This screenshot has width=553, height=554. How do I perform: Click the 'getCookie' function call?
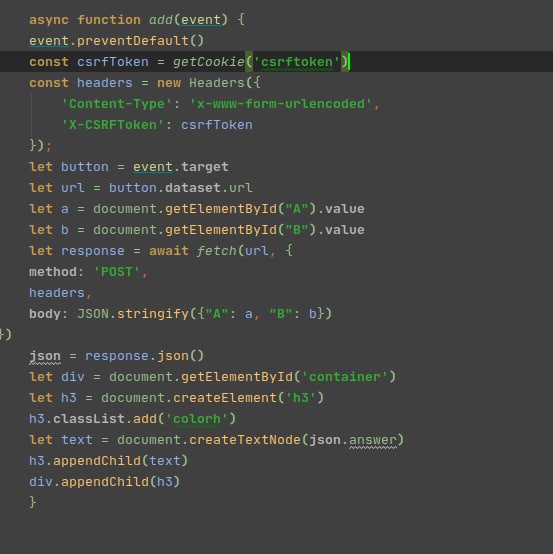[x=208, y=62]
